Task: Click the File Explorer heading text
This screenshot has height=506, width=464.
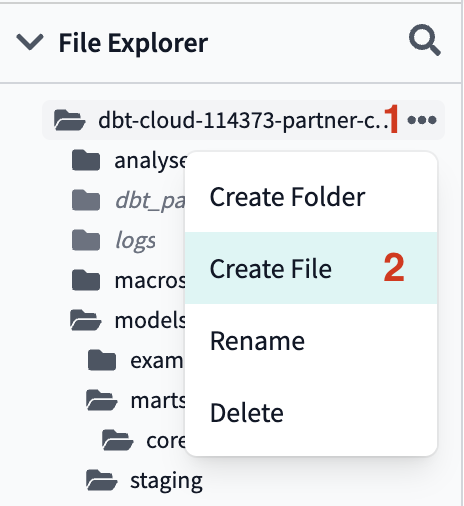Action: (133, 43)
